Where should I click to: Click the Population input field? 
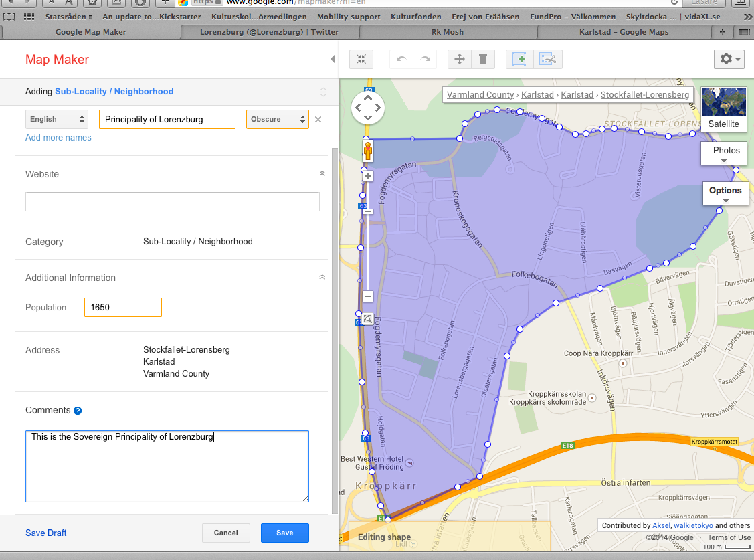(123, 308)
